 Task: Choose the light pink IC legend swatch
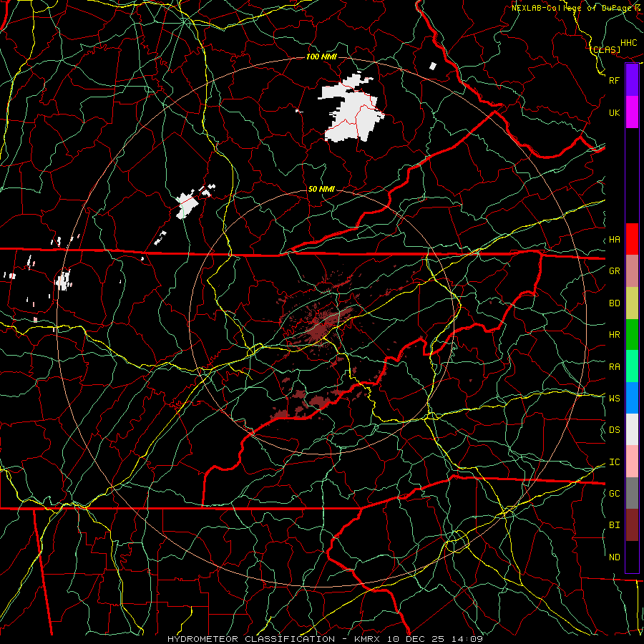click(632, 462)
